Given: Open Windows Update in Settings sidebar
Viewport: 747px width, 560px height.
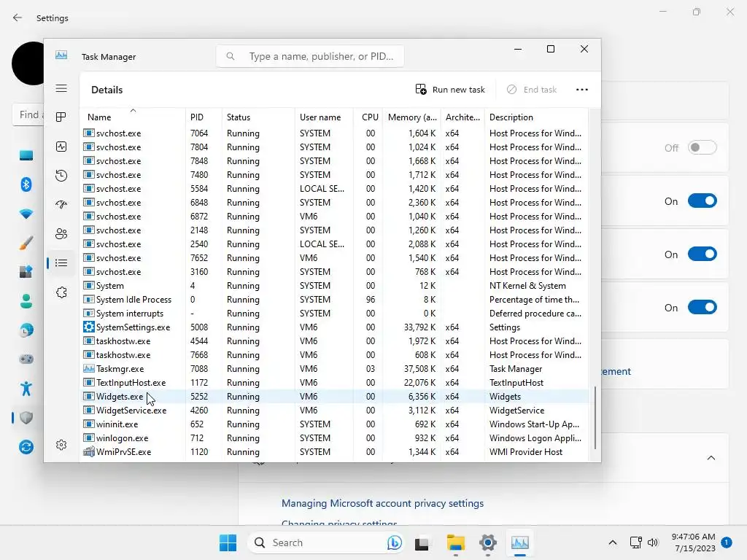Looking at the screenshot, I should pos(26,447).
